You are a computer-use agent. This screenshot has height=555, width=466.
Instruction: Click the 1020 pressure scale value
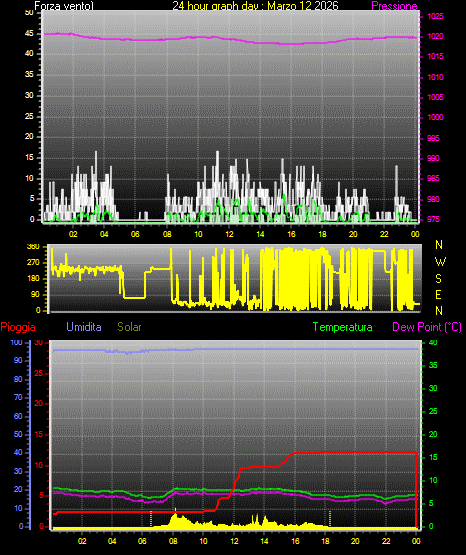tap(435, 36)
